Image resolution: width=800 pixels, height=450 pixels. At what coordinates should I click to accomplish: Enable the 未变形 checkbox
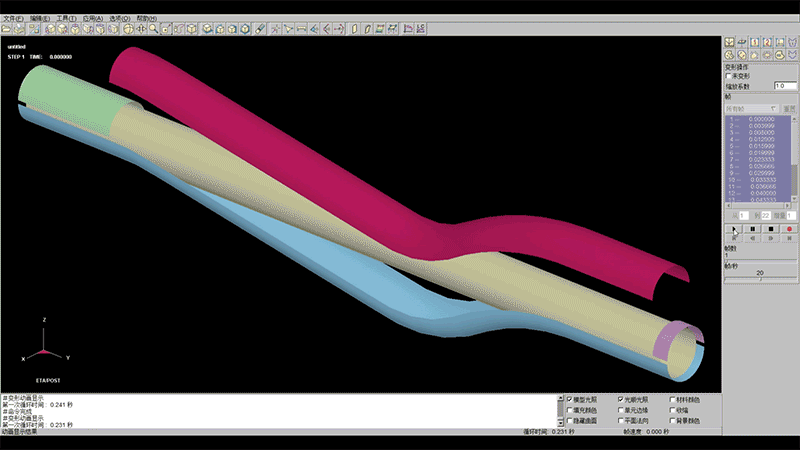[729, 76]
